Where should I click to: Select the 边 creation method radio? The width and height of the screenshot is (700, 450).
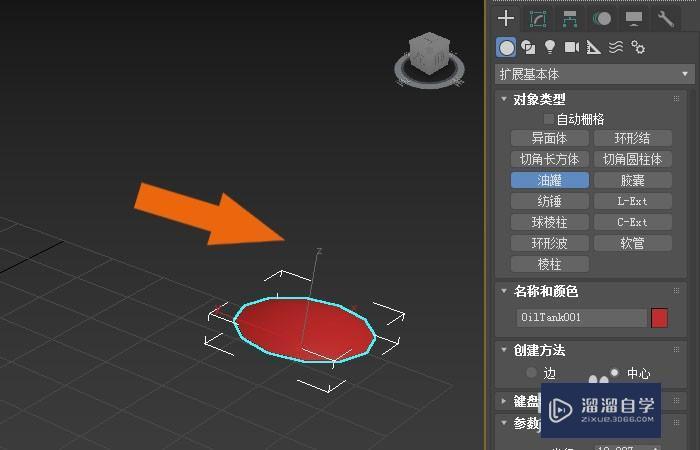(x=531, y=372)
